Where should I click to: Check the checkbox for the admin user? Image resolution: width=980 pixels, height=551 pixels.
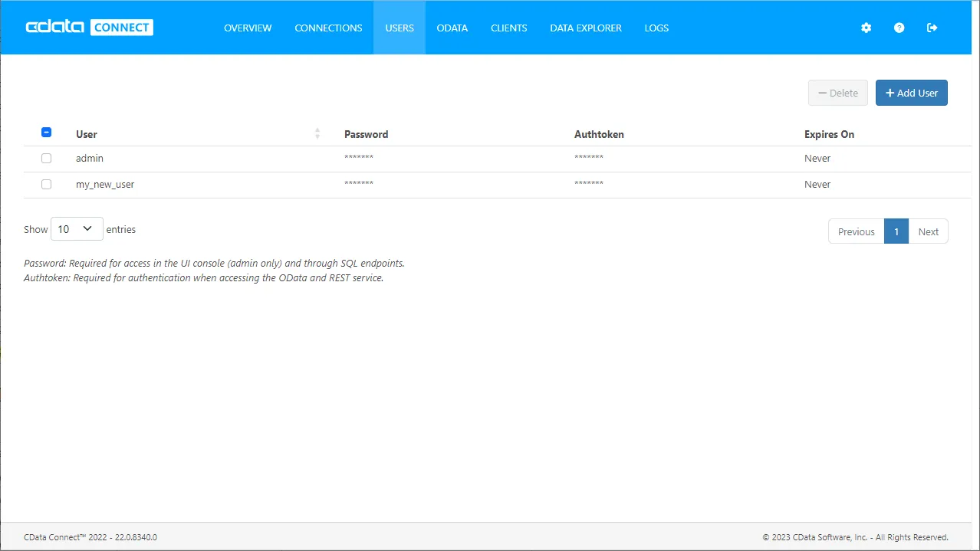click(46, 158)
